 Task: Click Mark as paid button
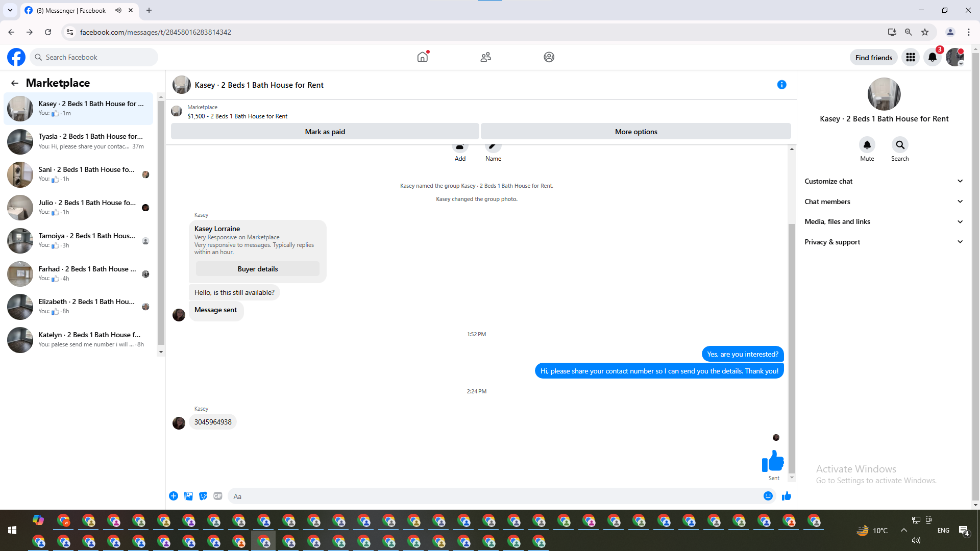[325, 132]
